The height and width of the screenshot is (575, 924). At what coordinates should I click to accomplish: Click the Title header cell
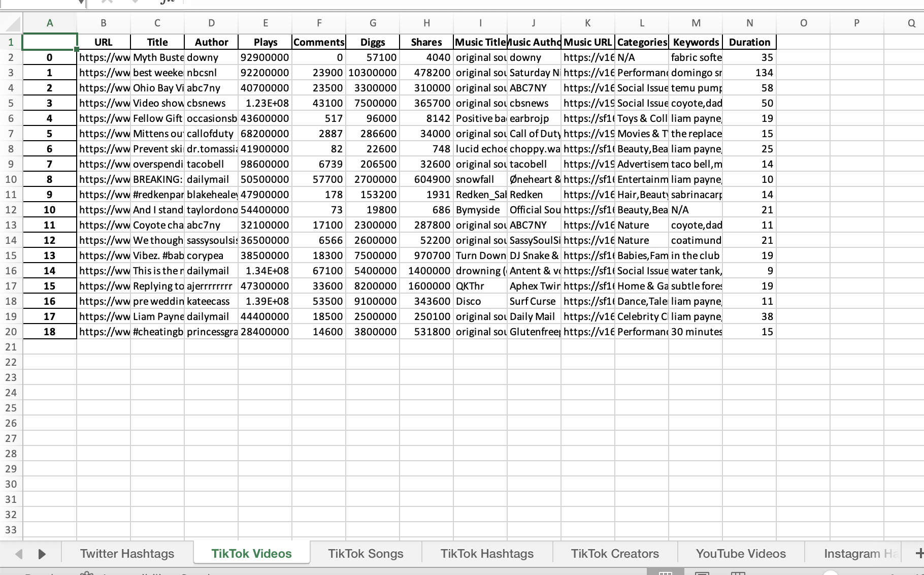[157, 42]
